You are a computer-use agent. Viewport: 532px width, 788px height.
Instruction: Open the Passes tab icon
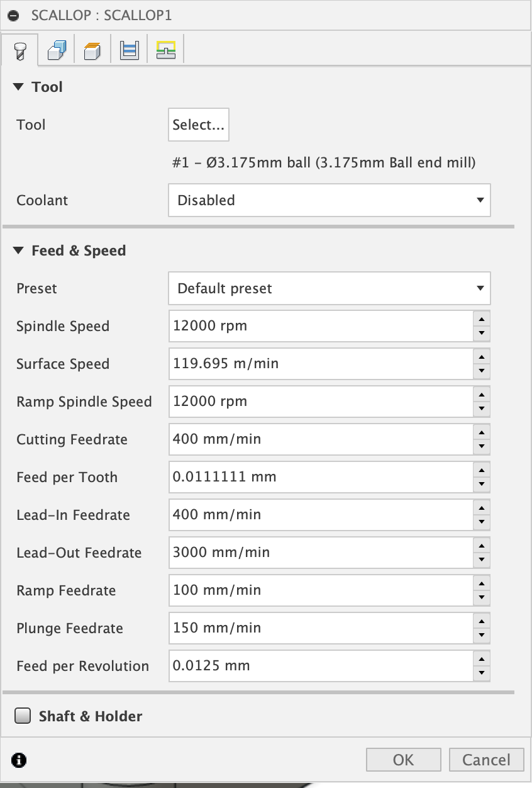point(130,50)
